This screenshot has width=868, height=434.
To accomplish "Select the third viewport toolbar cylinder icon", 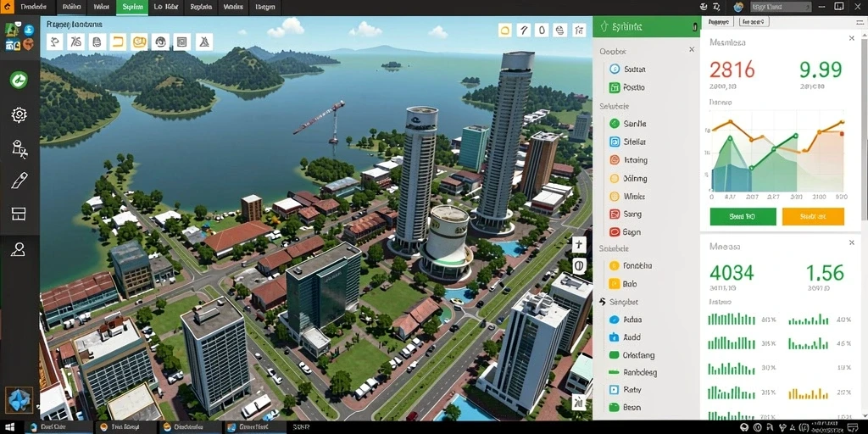I will pos(97,42).
